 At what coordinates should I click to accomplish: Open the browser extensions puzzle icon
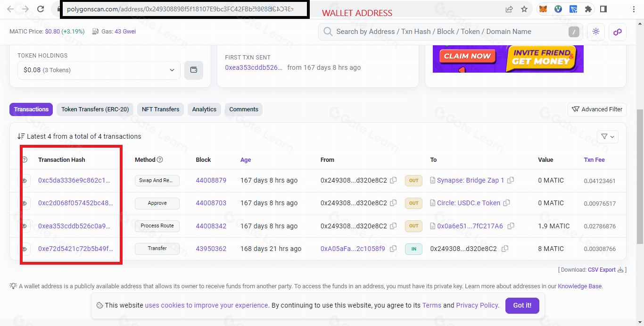coord(588,9)
